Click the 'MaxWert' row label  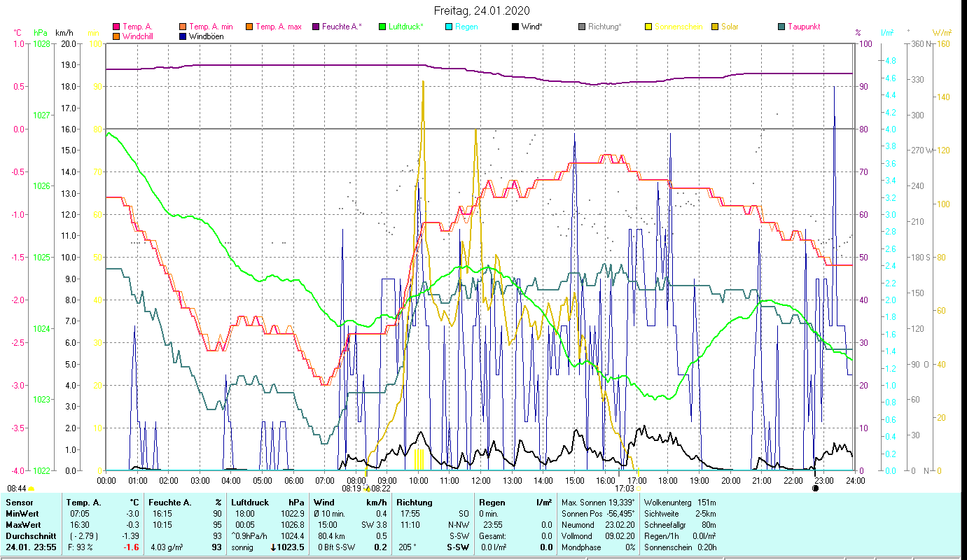22,525
